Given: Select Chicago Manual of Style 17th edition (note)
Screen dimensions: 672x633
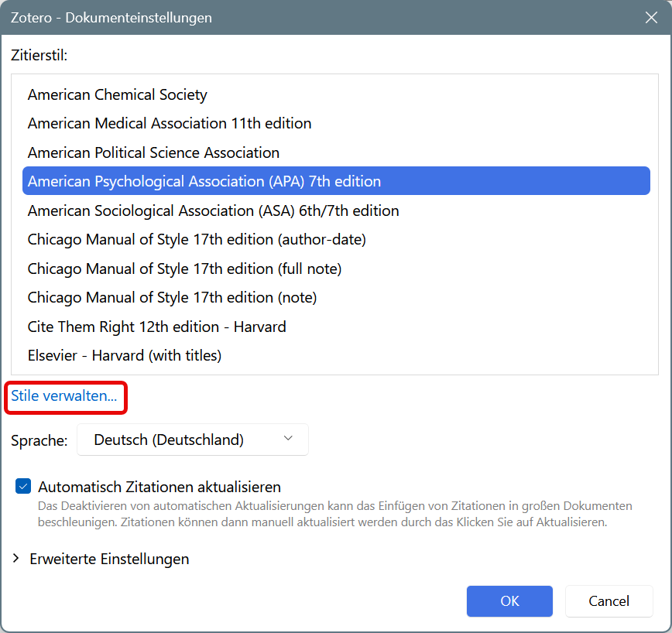Looking at the screenshot, I should pos(336,297).
